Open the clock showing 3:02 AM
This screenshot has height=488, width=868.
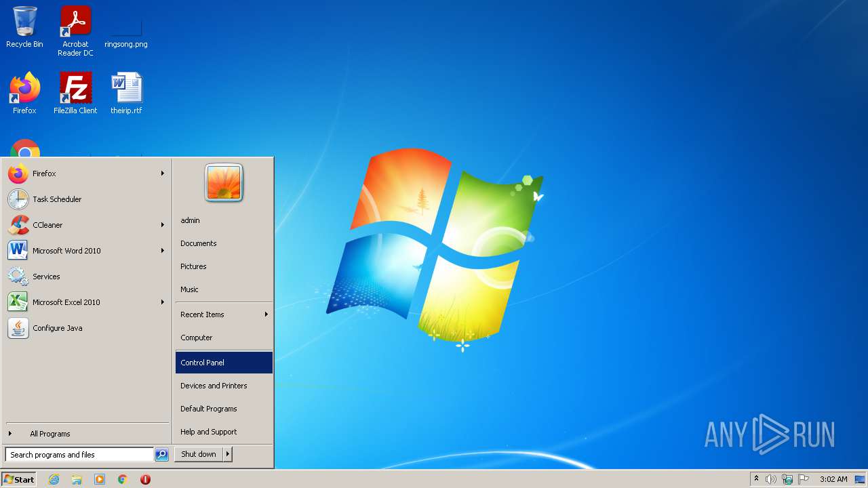click(x=833, y=479)
